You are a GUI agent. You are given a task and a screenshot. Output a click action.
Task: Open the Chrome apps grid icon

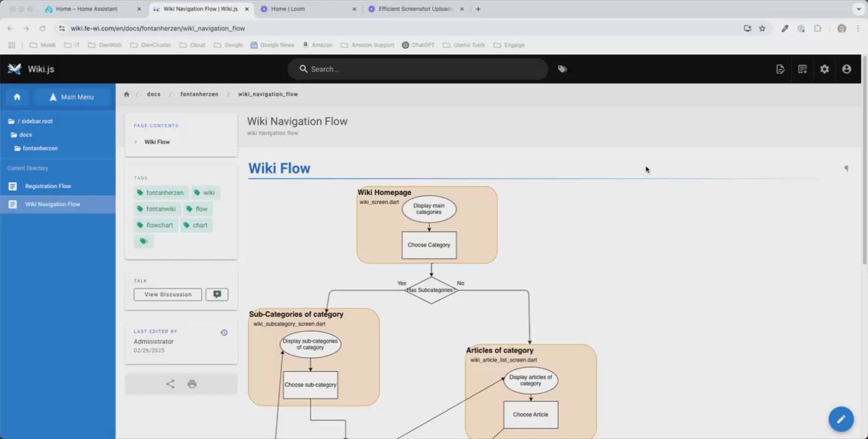coord(12,45)
